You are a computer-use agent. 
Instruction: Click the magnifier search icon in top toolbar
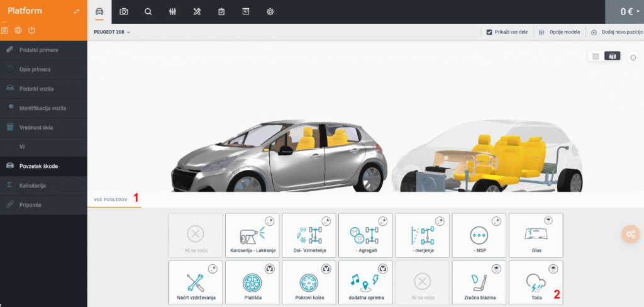point(148,11)
